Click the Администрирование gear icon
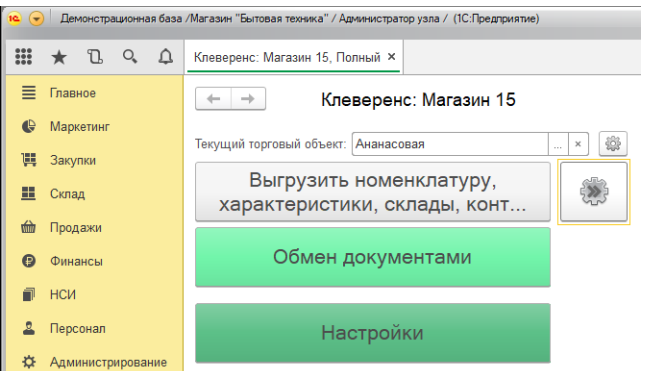 point(28,362)
